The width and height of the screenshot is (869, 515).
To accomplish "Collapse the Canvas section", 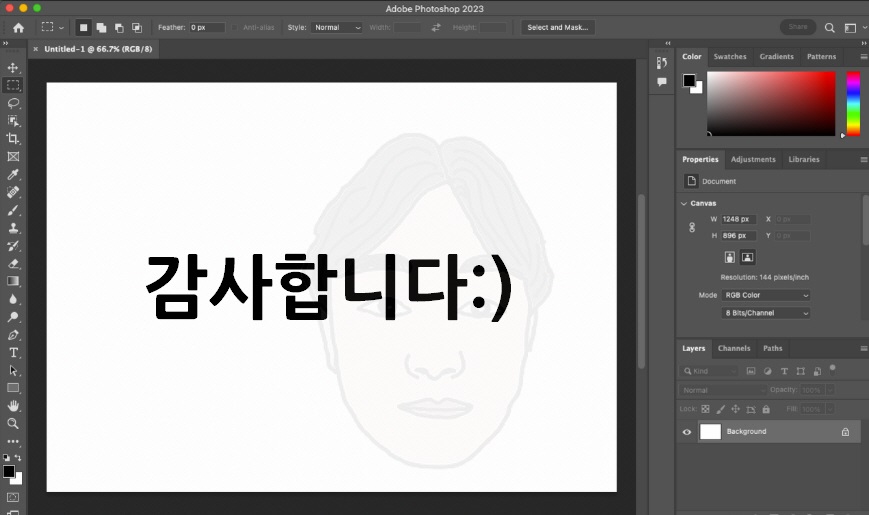I will coord(683,203).
